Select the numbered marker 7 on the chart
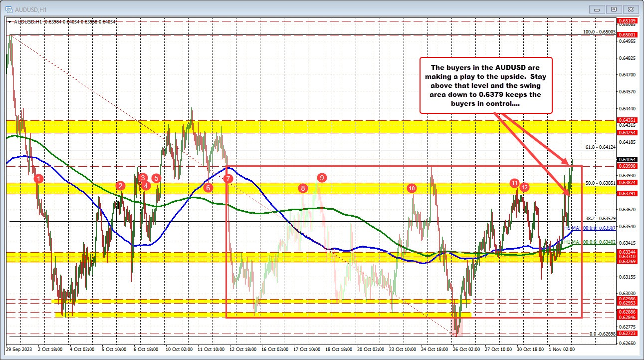This screenshot has height=360, width=644. 228,178
